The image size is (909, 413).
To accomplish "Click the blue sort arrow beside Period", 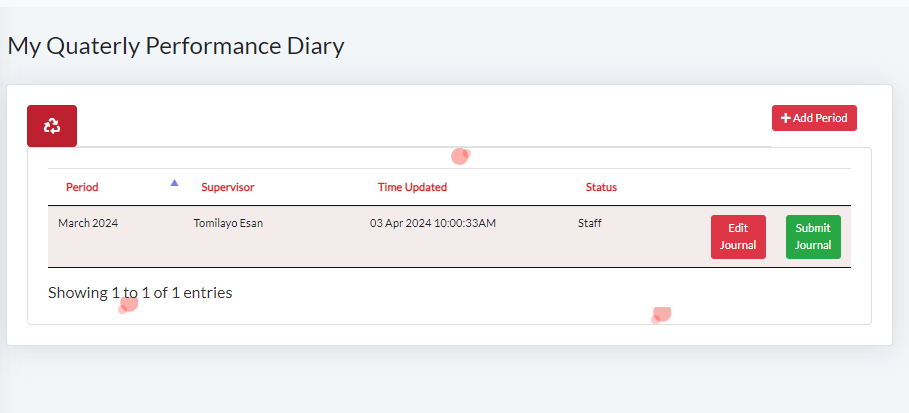I will (174, 183).
